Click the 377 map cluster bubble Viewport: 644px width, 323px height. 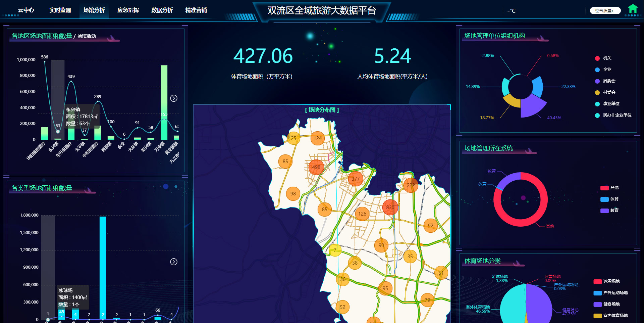[x=356, y=179]
